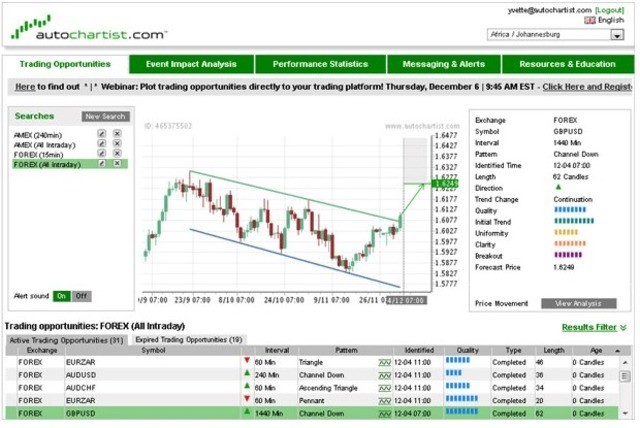Viewport: 640px width, 428px height.
Task: Expand the Results Filter
Action: 594,327
